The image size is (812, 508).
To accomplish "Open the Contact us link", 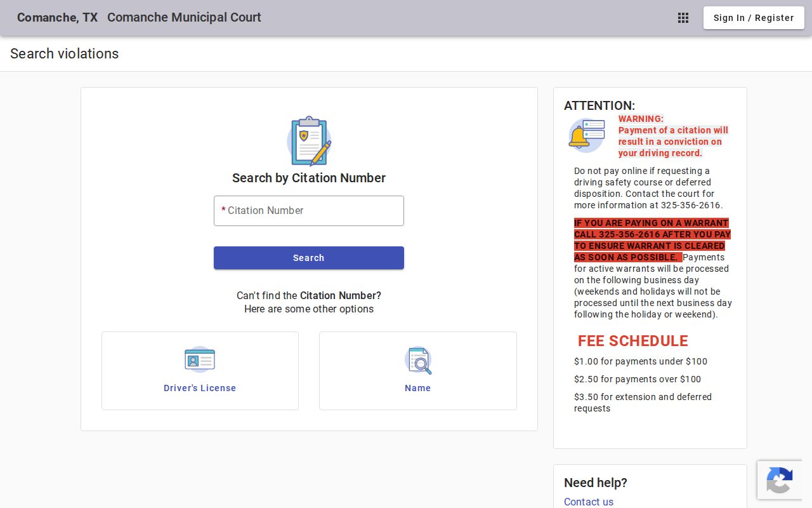I will 589,502.
